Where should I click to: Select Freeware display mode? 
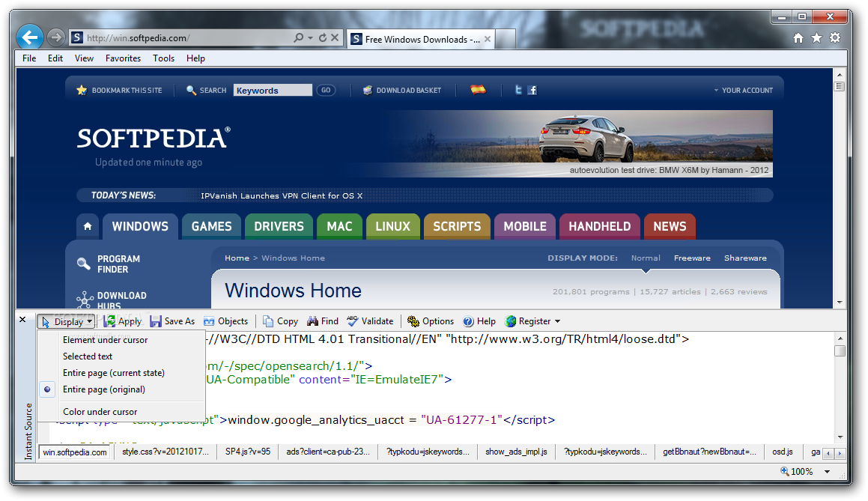[x=692, y=258]
